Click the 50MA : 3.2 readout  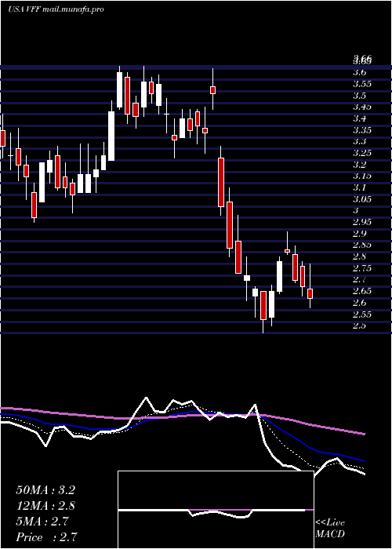pos(45,490)
